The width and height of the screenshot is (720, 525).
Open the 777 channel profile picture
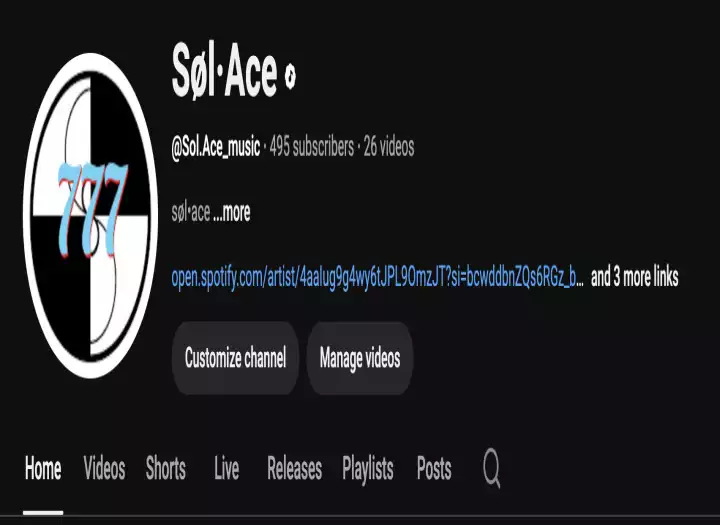pyautogui.click(x=90, y=215)
